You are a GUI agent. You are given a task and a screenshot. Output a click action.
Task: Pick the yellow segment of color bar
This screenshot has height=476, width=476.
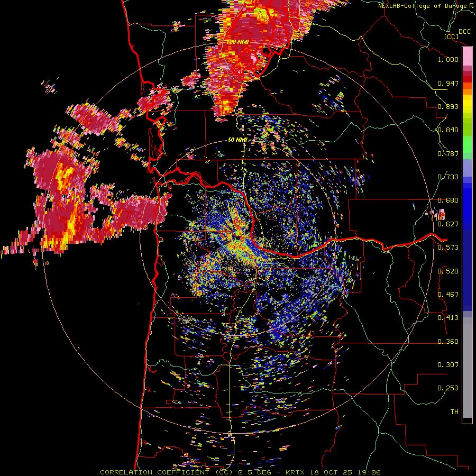467,104
